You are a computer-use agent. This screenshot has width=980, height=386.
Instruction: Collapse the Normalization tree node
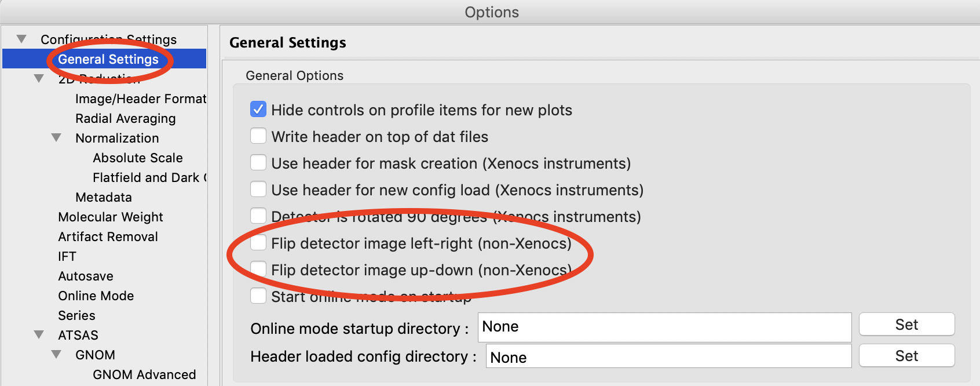56,138
